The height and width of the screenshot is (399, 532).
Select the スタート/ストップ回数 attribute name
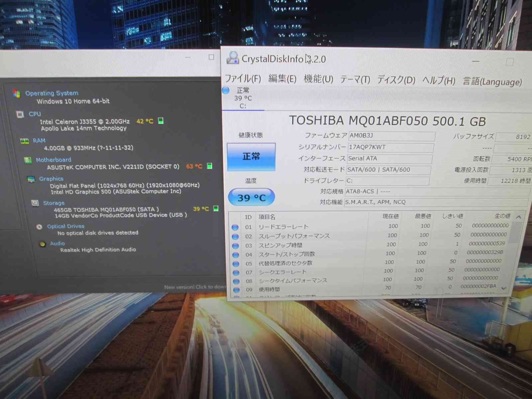pos(287,254)
